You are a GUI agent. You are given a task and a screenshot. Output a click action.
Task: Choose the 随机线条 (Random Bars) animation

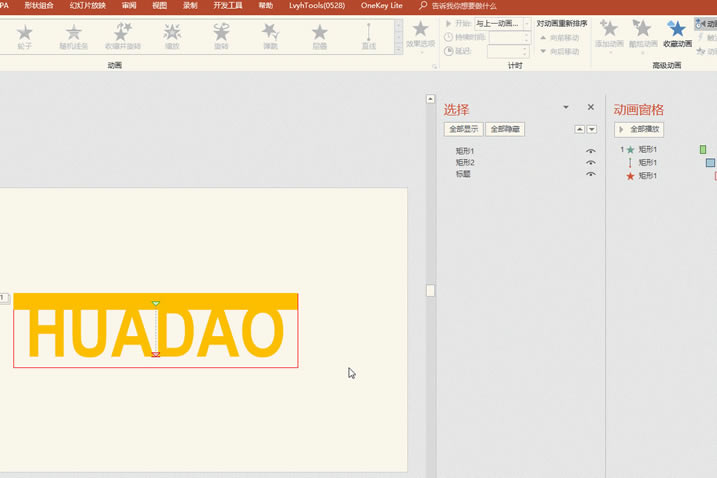point(74,37)
